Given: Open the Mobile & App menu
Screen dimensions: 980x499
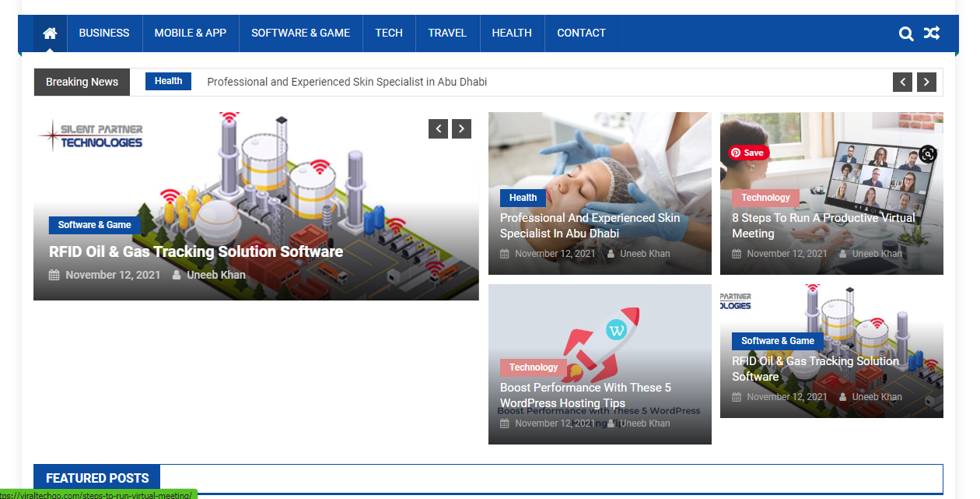Looking at the screenshot, I should click(191, 33).
